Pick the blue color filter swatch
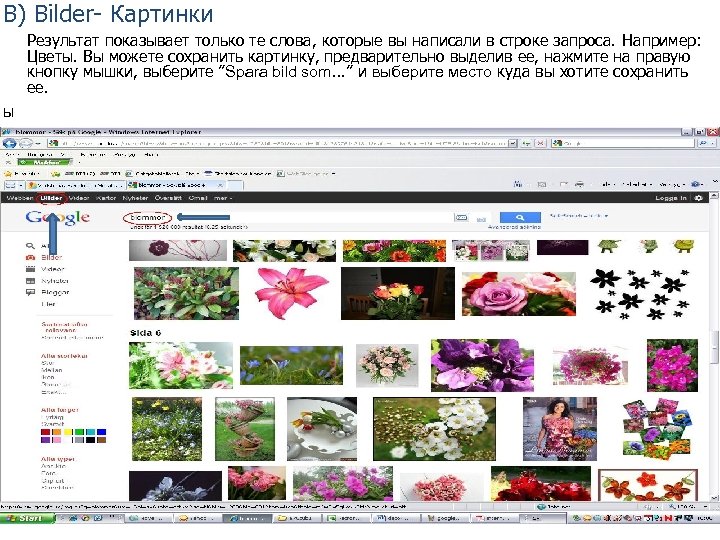 click(x=101, y=432)
